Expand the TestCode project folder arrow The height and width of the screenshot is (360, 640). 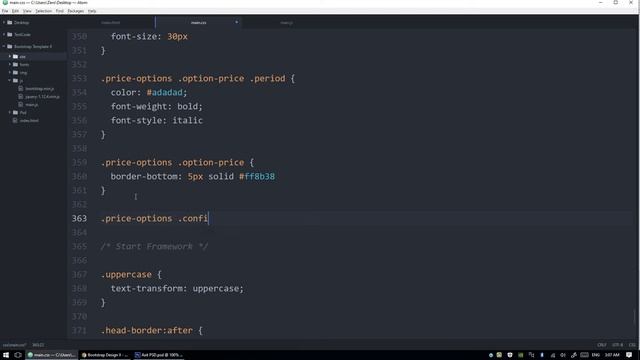[4, 35]
